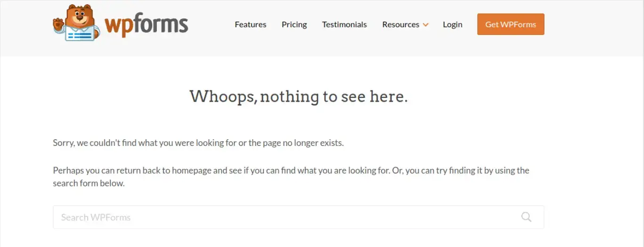
Task: Go to the Pricing page
Action: tap(294, 24)
